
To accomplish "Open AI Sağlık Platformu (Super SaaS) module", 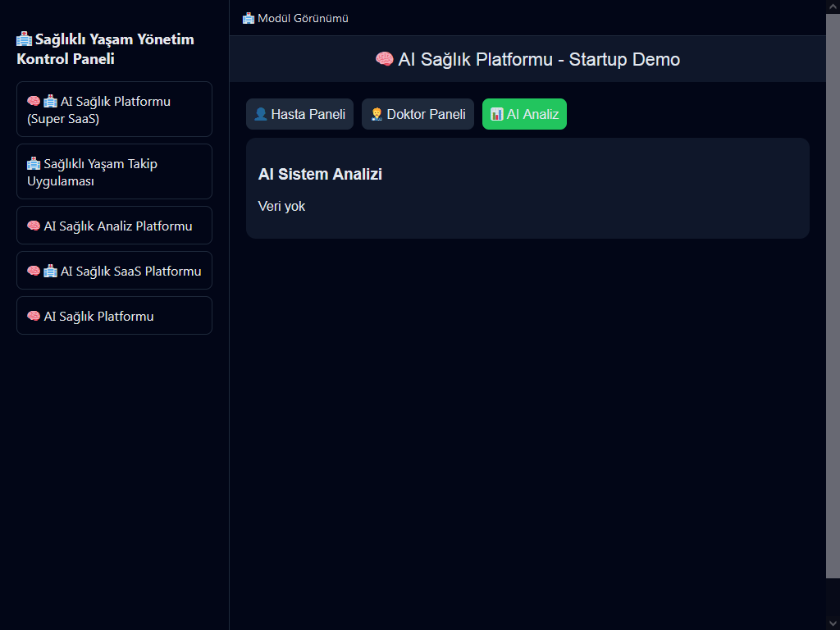I will (x=114, y=109).
